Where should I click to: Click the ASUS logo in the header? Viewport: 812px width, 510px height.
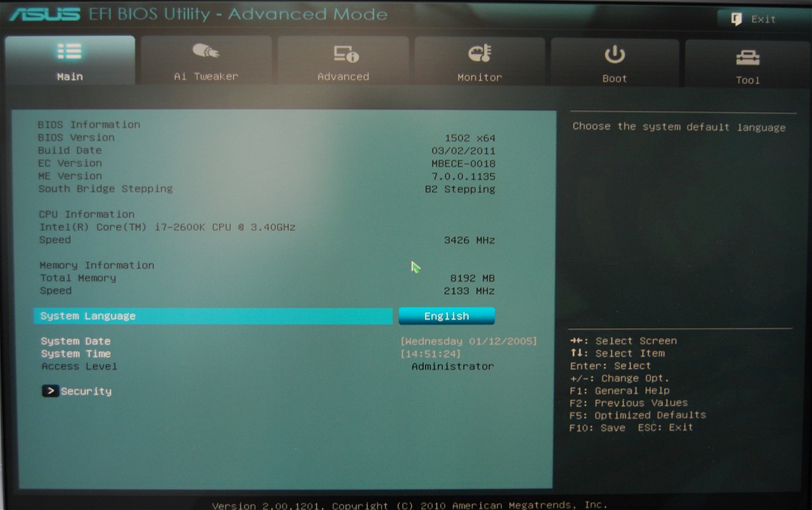tap(44, 14)
